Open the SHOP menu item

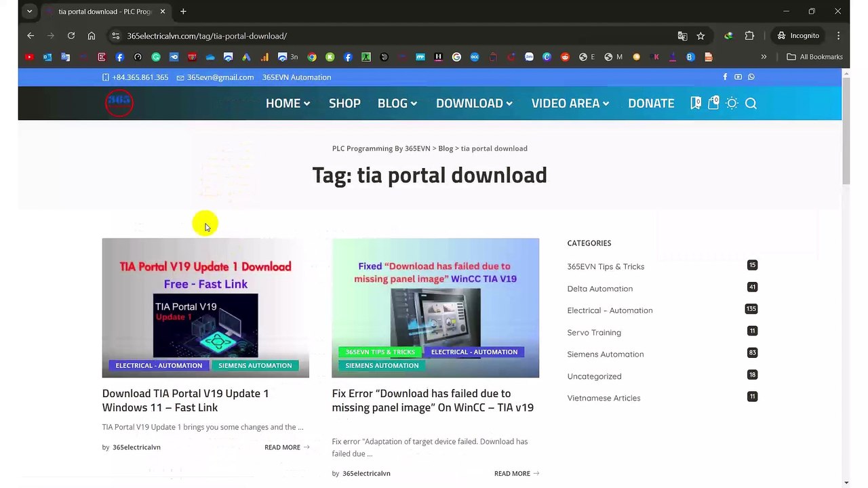click(x=344, y=103)
